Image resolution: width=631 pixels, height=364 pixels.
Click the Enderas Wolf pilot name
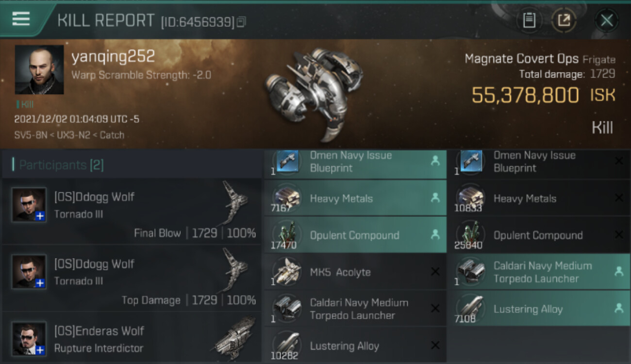99,331
